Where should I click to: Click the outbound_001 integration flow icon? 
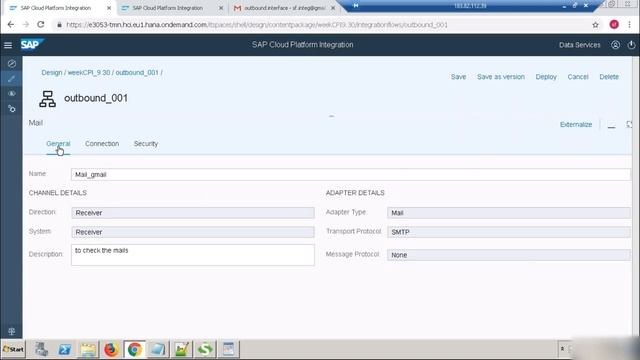(47, 99)
